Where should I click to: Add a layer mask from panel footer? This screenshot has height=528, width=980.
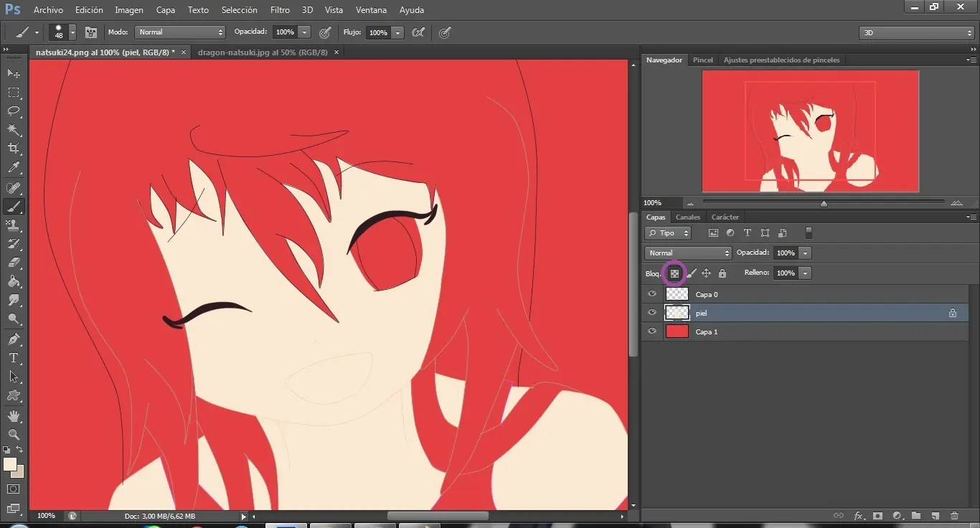coord(877,516)
